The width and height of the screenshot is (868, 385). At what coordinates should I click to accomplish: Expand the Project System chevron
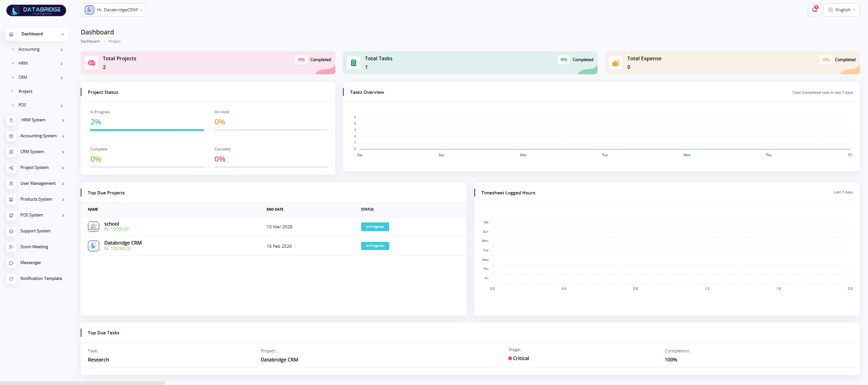click(x=63, y=168)
